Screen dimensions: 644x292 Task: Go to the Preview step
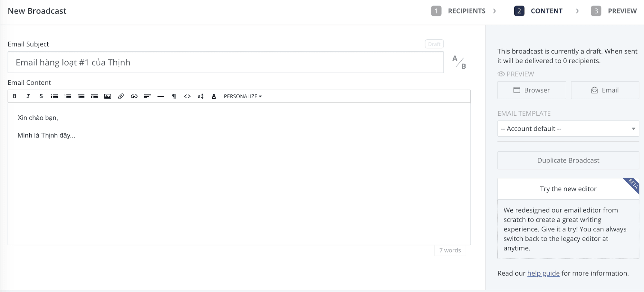click(x=614, y=11)
